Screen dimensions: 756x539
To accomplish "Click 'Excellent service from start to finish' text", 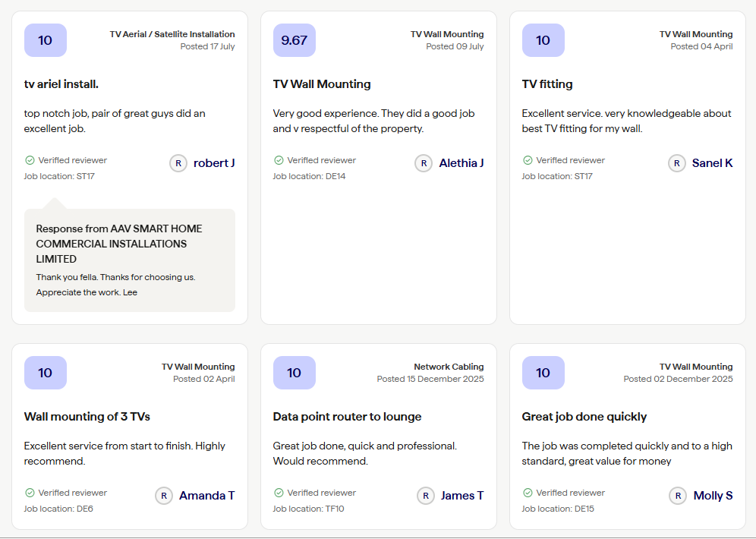I will 124,454.
